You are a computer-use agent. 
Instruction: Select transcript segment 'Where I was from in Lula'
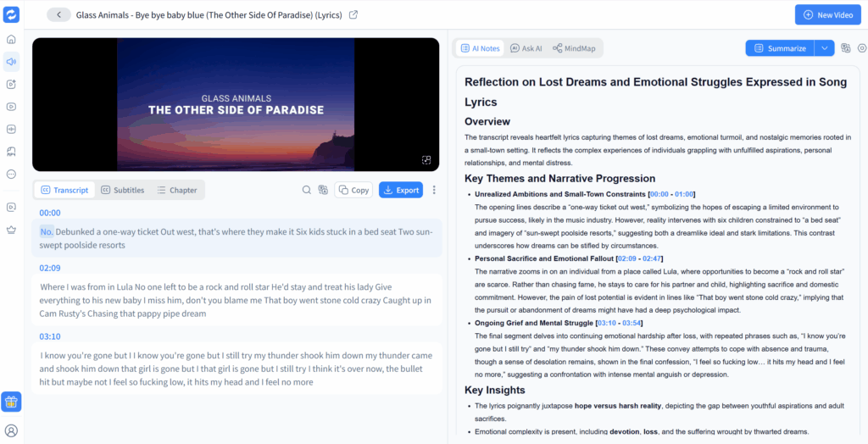237,300
